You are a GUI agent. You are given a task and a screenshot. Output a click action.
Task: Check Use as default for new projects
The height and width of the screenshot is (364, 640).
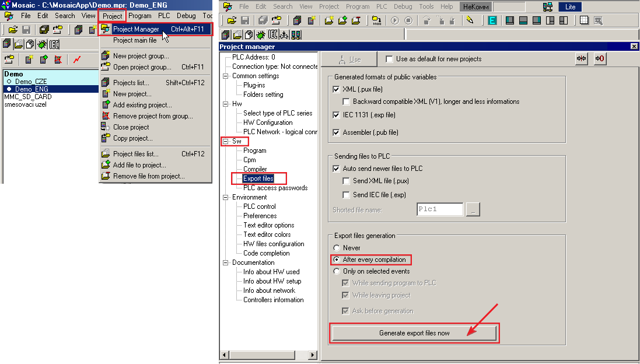tap(389, 59)
